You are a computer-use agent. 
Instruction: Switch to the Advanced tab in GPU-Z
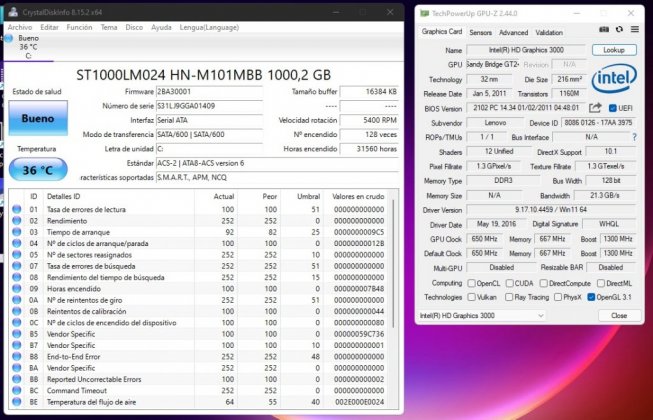coord(513,32)
